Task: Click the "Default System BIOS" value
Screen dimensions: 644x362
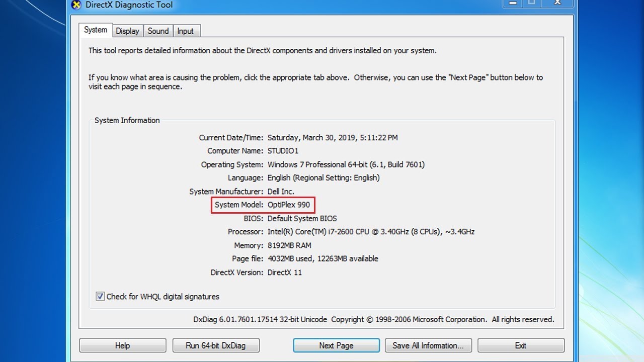Action: pos(302,219)
